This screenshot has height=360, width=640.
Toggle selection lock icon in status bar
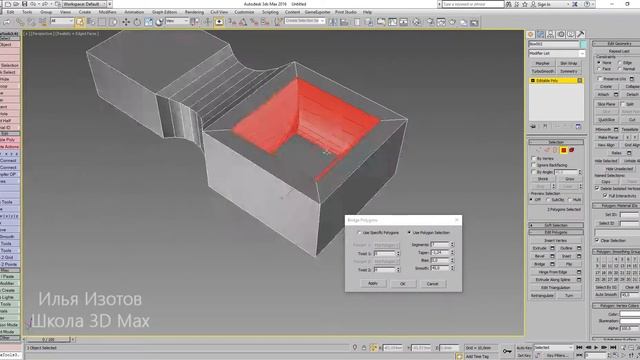click(x=364, y=348)
